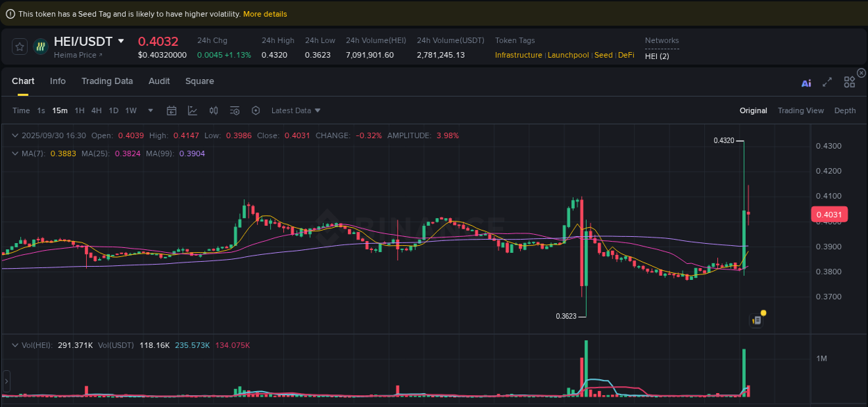This screenshot has height=407, width=868.
Task: Select the 1W timeframe
Action: [x=131, y=110]
